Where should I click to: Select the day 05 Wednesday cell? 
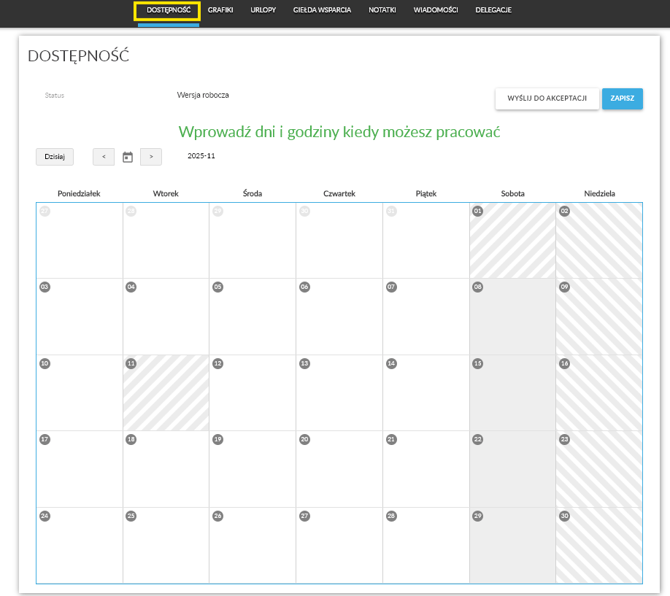tap(252, 318)
